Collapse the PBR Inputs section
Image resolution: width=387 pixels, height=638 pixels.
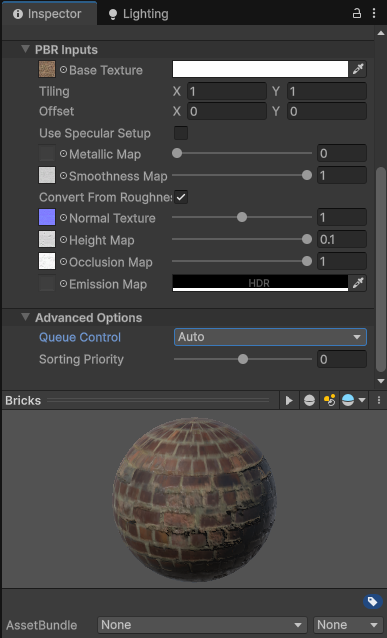(25, 49)
